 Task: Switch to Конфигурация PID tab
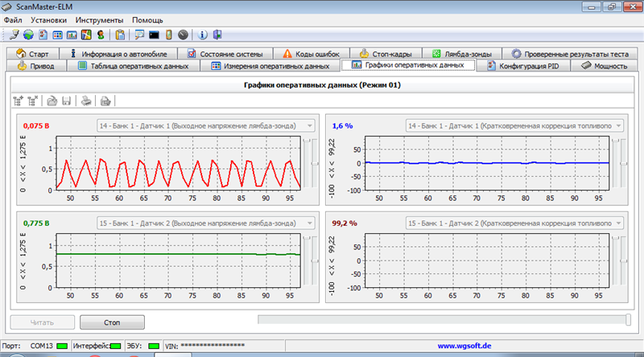click(x=523, y=66)
